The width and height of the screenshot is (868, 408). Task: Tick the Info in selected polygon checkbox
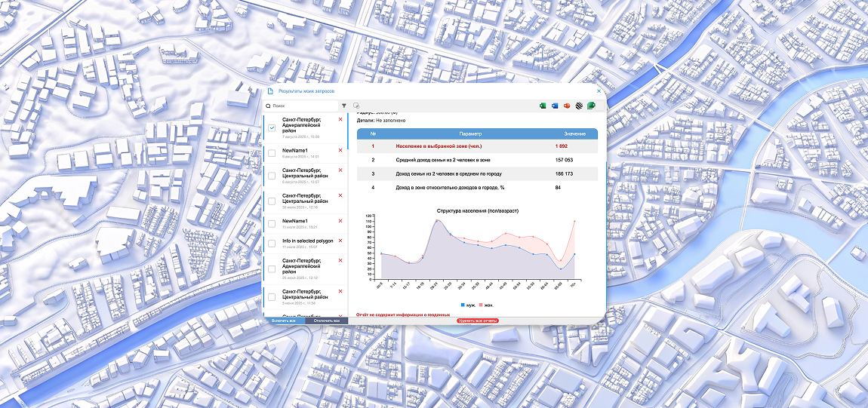coord(272,244)
